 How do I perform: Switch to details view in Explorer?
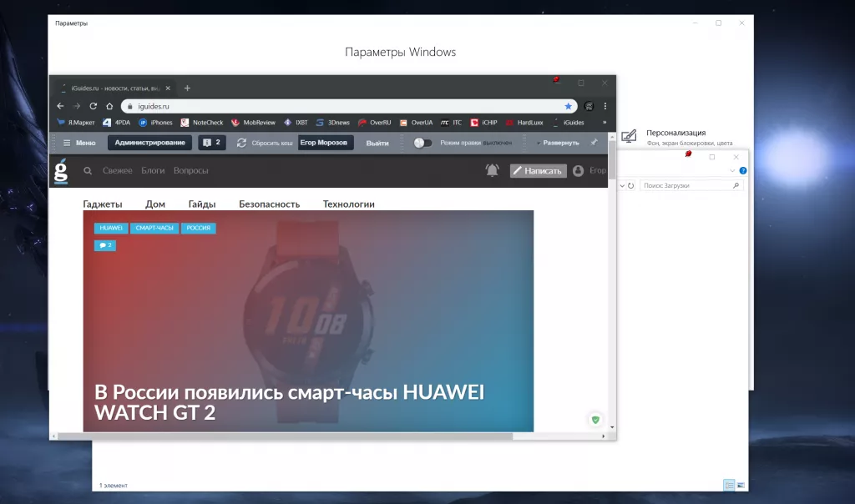click(x=729, y=485)
